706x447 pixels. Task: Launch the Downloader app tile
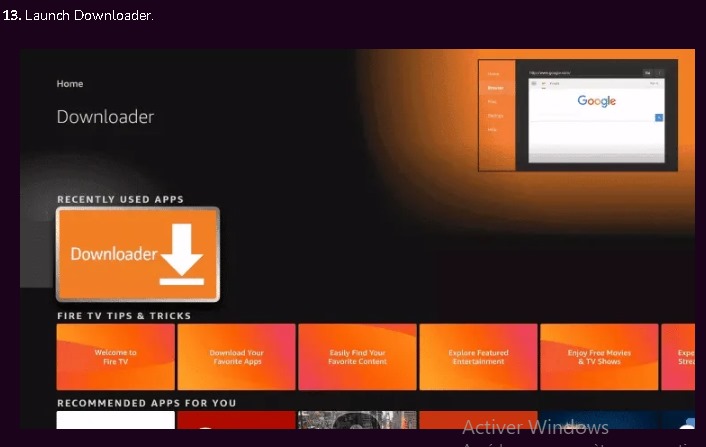137,254
